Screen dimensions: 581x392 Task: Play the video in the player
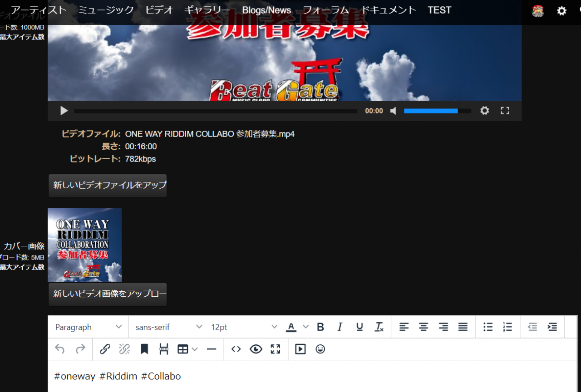64,111
